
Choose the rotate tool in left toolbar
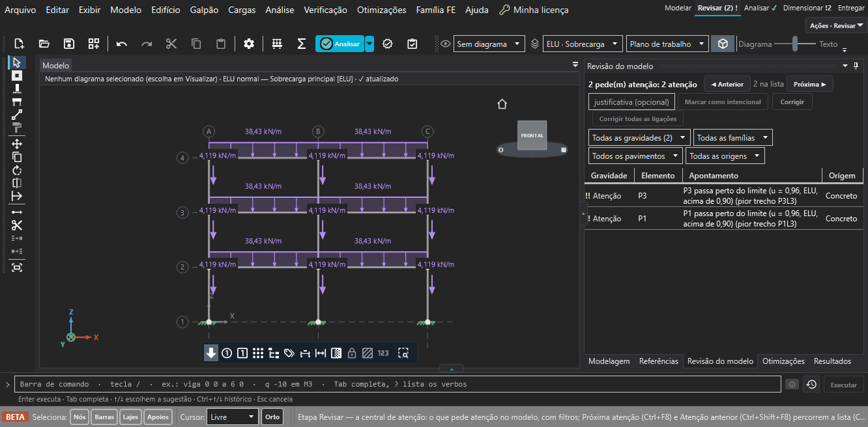point(17,170)
